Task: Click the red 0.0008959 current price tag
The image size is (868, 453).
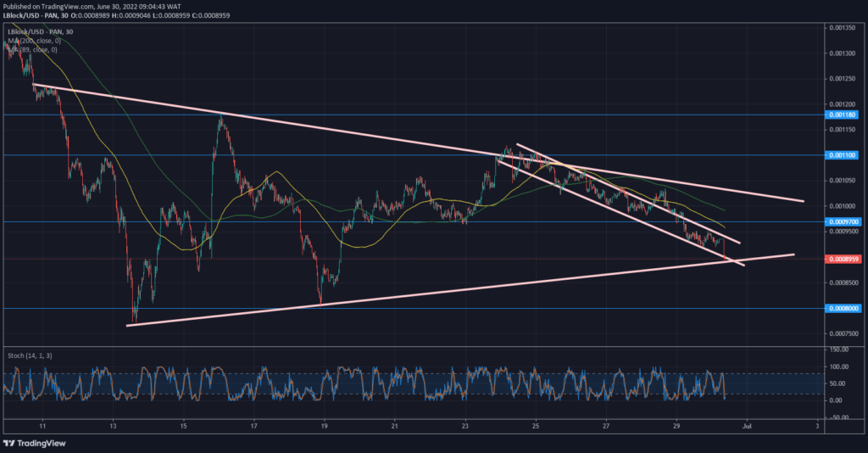Action: point(842,259)
